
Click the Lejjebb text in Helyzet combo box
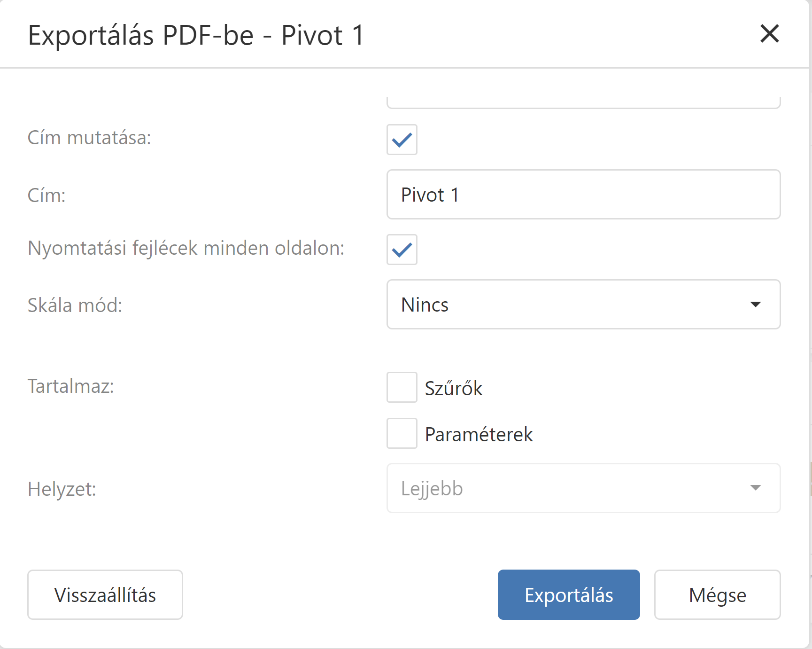pyautogui.click(x=432, y=489)
